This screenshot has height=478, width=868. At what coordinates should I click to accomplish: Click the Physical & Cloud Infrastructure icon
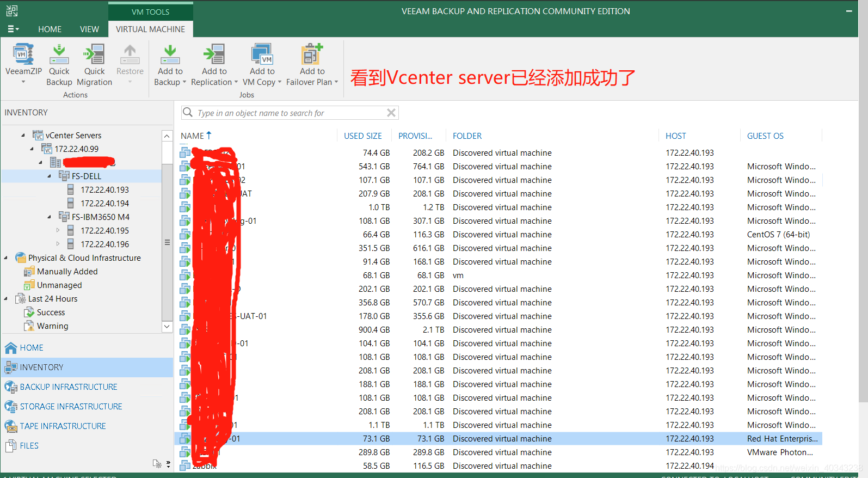pos(21,258)
